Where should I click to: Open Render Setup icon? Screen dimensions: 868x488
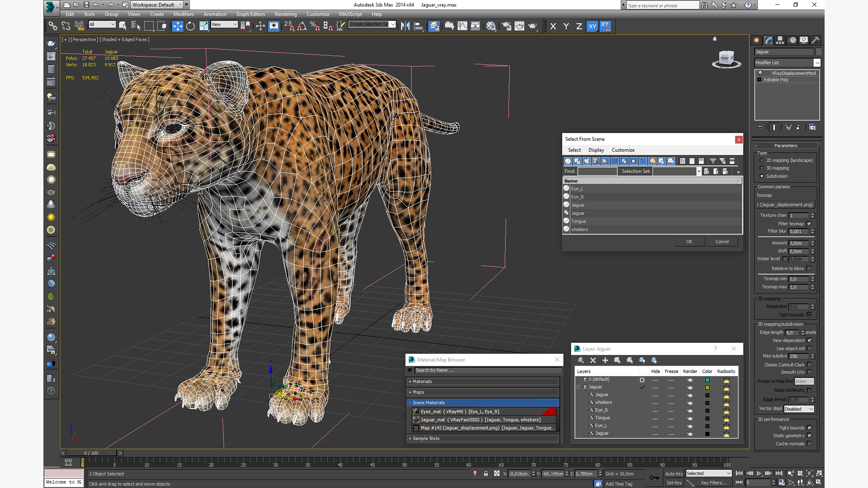tap(506, 26)
